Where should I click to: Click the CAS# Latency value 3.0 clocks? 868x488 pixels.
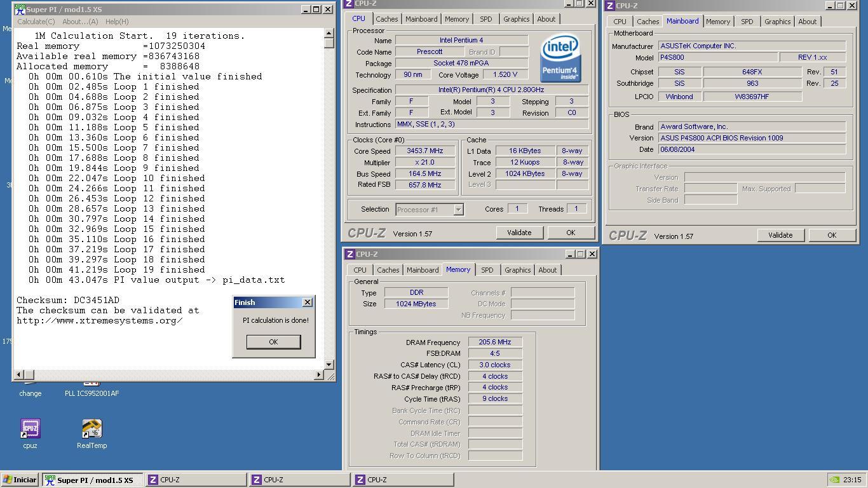tap(495, 365)
